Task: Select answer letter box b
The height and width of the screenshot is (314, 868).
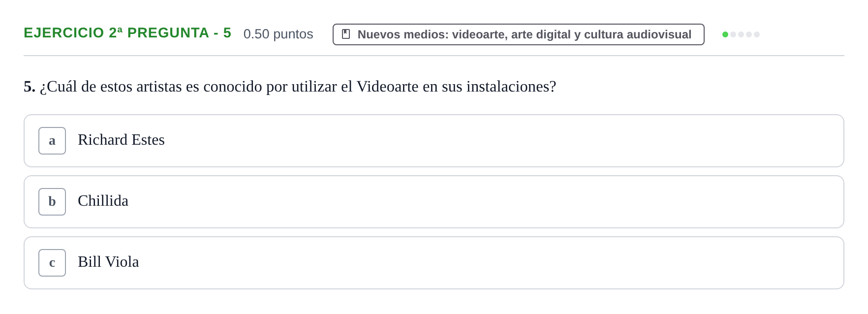Action: pos(52,202)
